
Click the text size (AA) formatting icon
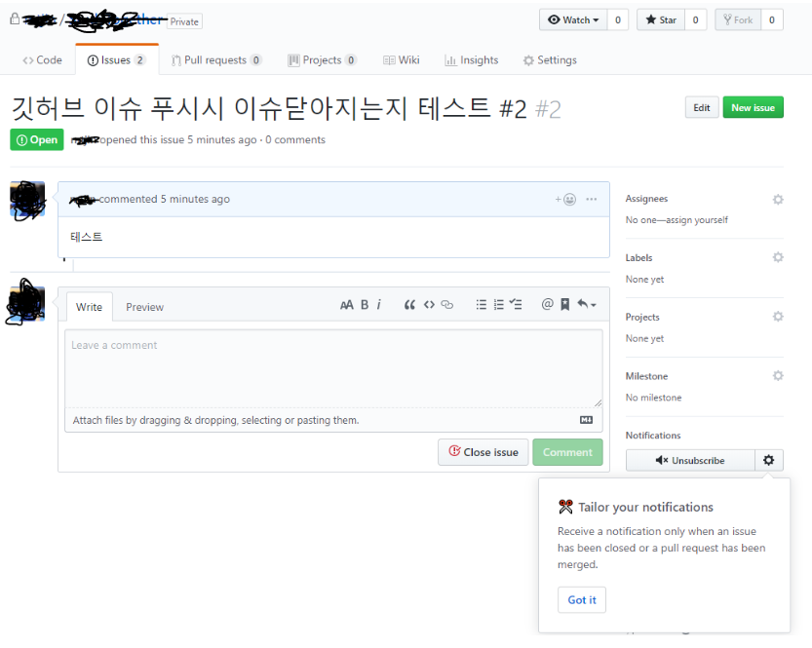(x=346, y=305)
